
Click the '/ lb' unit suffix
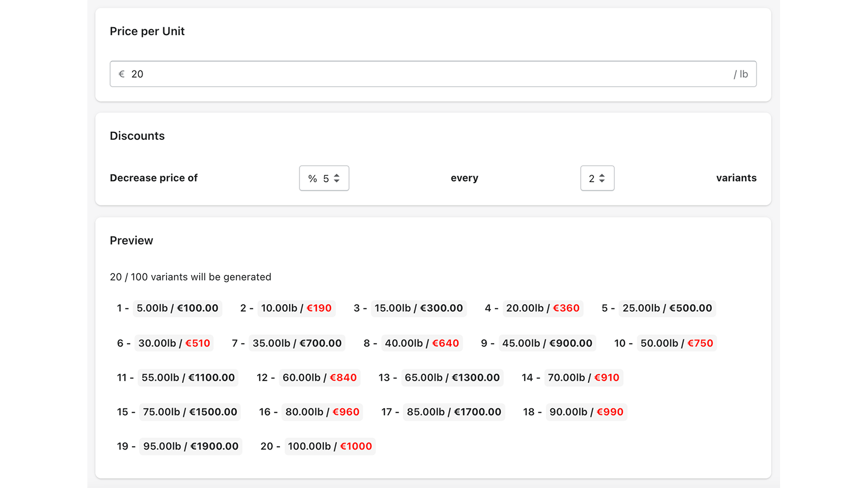tap(741, 74)
